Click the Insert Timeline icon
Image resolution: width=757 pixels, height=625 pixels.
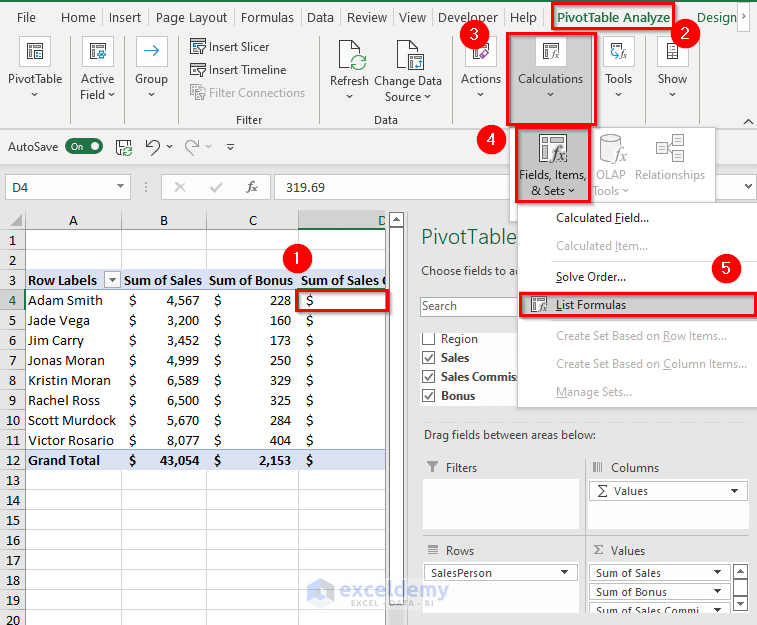click(x=197, y=70)
